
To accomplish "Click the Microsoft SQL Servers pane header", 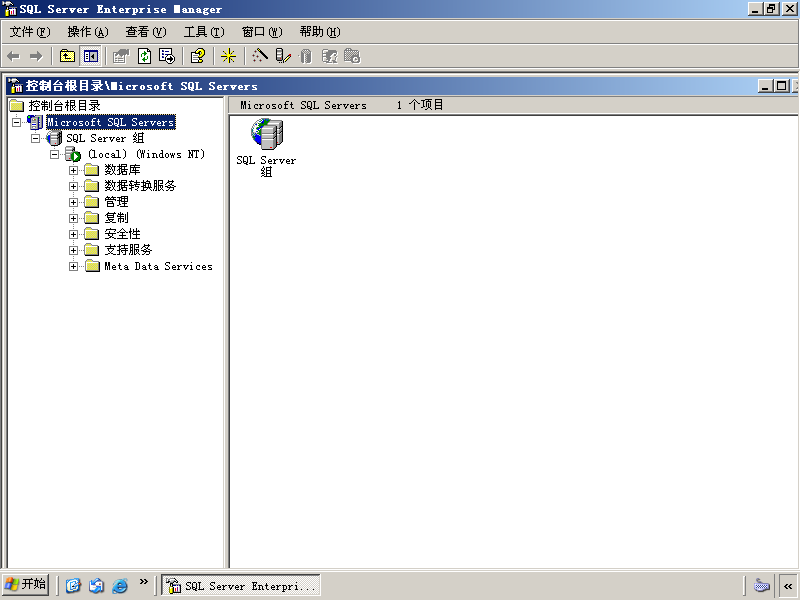I will pyautogui.click(x=304, y=105).
